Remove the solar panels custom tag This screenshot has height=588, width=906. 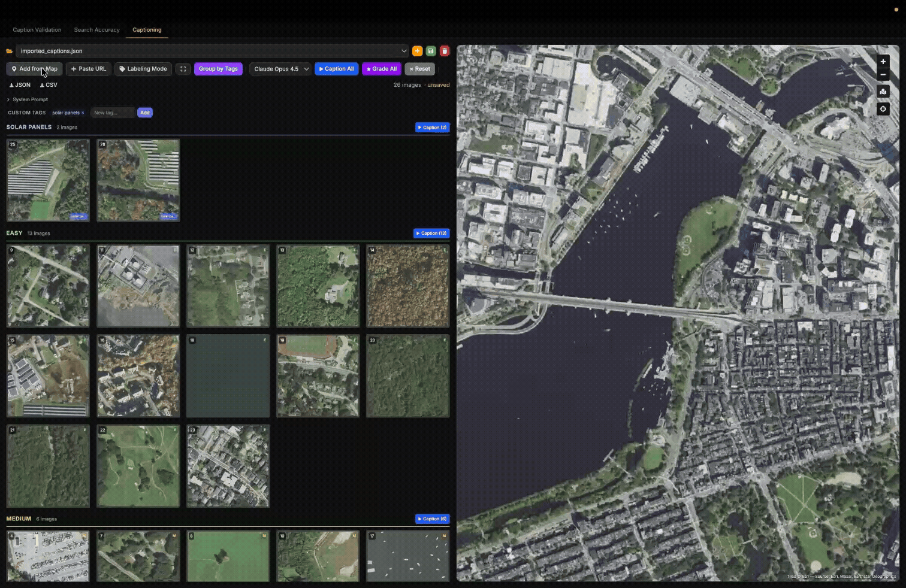[83, 113]
